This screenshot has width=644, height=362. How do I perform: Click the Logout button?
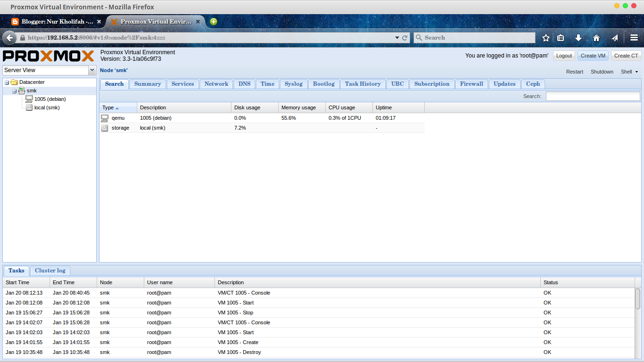tap(564, 56)
